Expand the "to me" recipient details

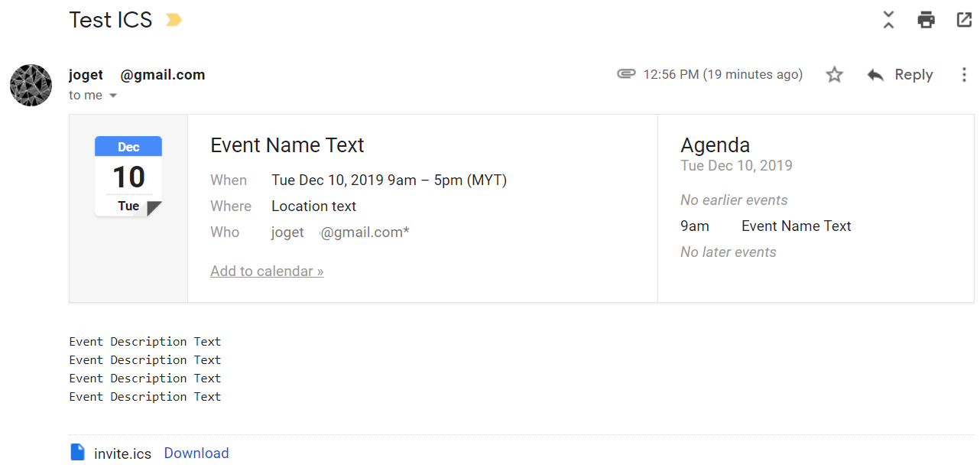113,96
